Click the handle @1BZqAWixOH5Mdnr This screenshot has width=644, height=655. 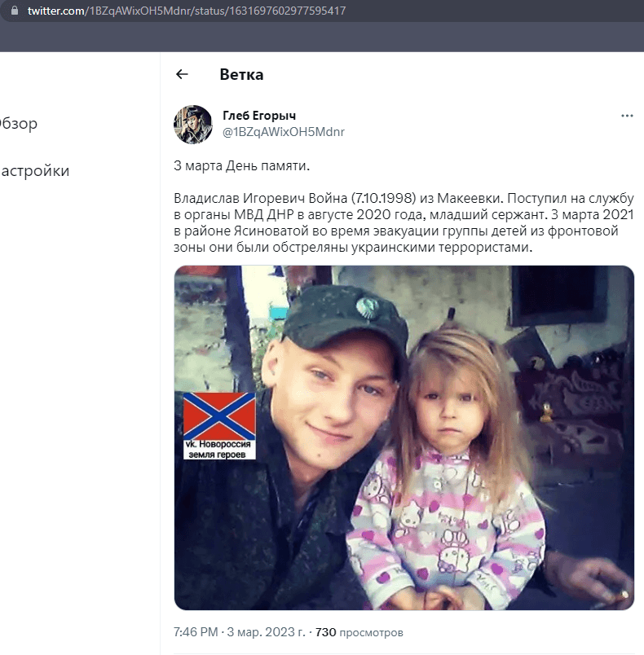(283, 131)
